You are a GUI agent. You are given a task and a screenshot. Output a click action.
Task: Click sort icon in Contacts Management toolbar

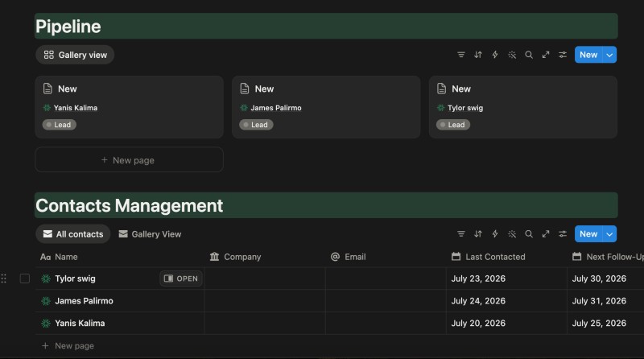[478, 233]
